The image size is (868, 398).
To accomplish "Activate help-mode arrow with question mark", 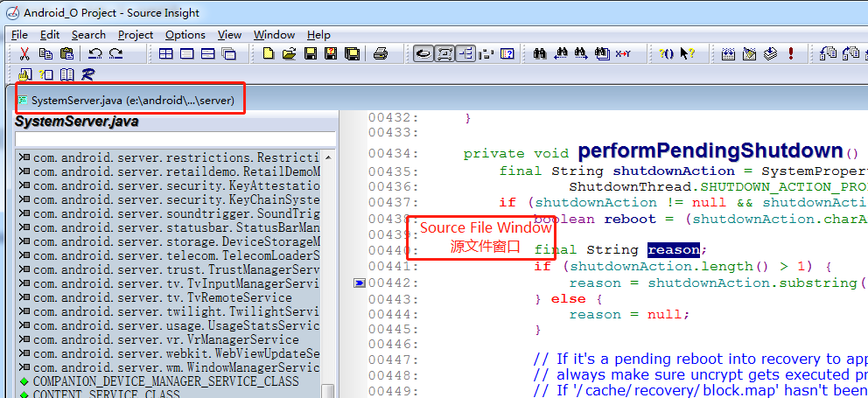I will click(x=687, y=53).
